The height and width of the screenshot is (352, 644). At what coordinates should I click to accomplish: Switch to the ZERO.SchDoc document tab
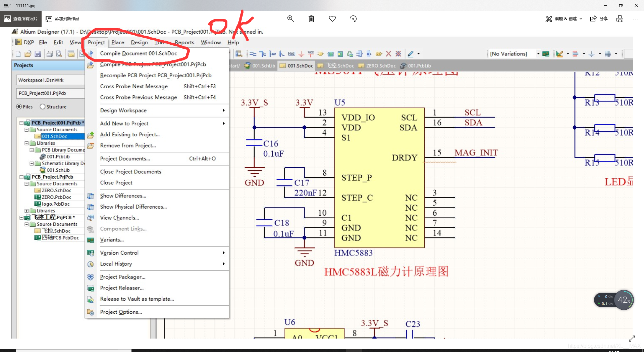377,66
